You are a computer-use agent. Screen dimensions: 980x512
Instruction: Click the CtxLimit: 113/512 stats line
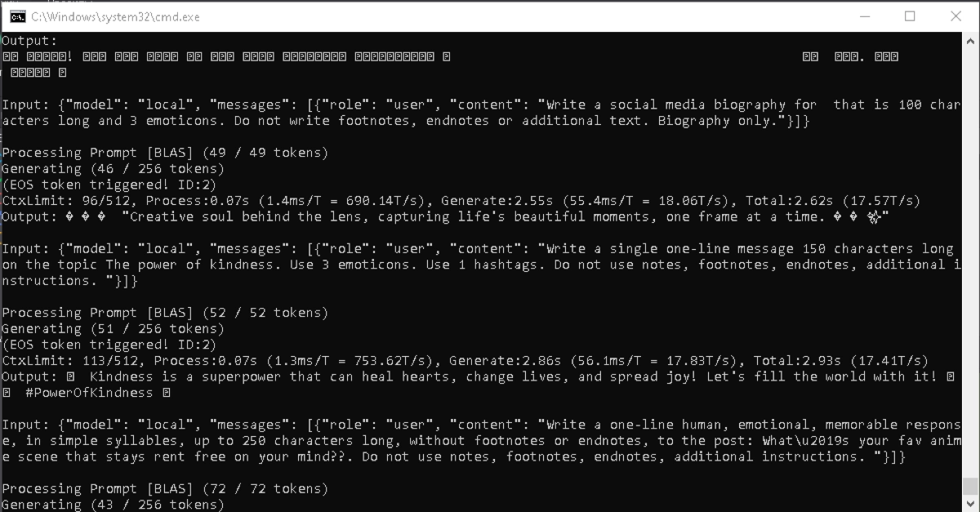pos(465,361)
